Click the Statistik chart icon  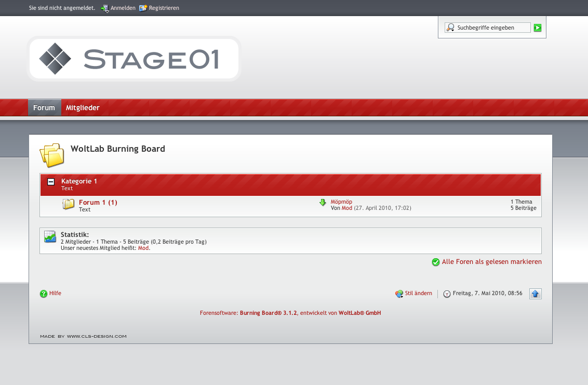(50, 237)
